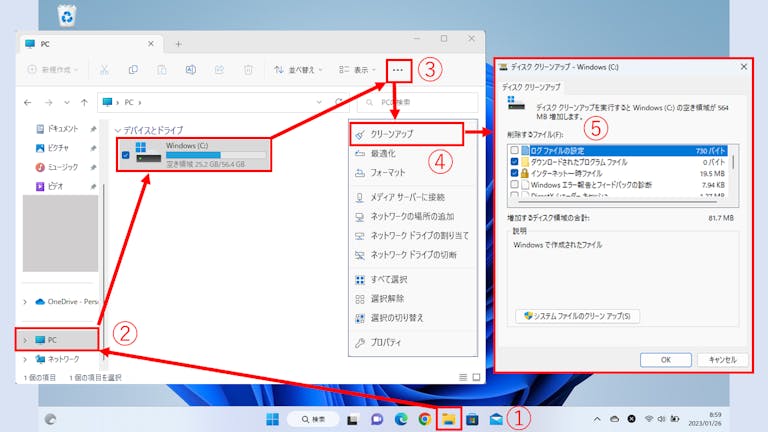Go forward with the right arrow
Screen dimensions: 768x432
[48, 102]
